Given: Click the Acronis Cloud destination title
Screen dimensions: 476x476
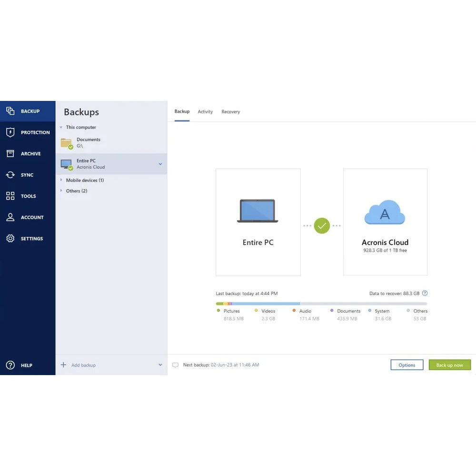Looking at the screenshot, I should (385, 242).
